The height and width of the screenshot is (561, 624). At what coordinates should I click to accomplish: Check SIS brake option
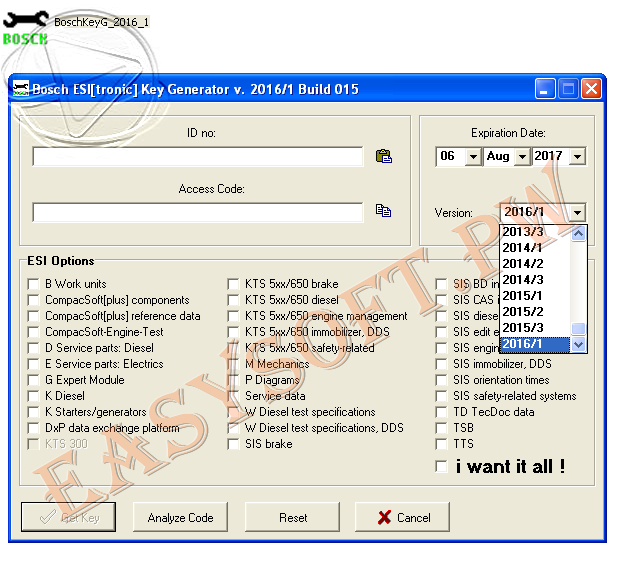(x=233, y=444)
